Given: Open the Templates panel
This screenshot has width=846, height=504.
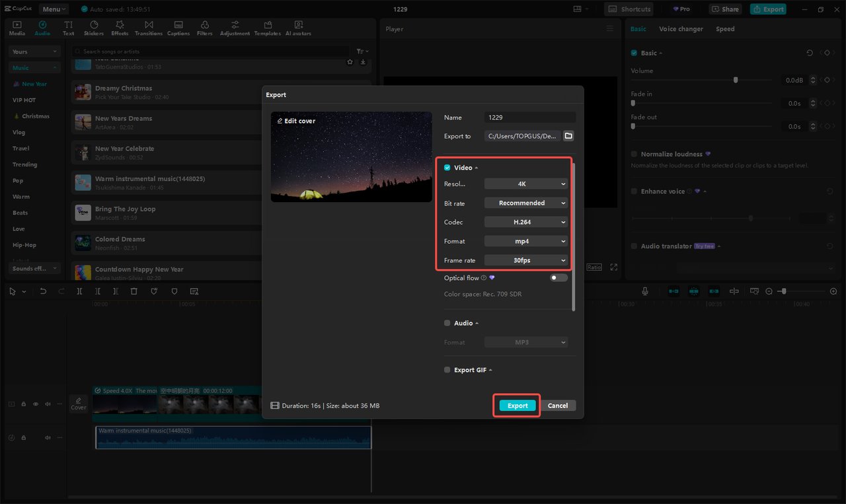Looking at the screenshot, I should click(x=268, y=28).
